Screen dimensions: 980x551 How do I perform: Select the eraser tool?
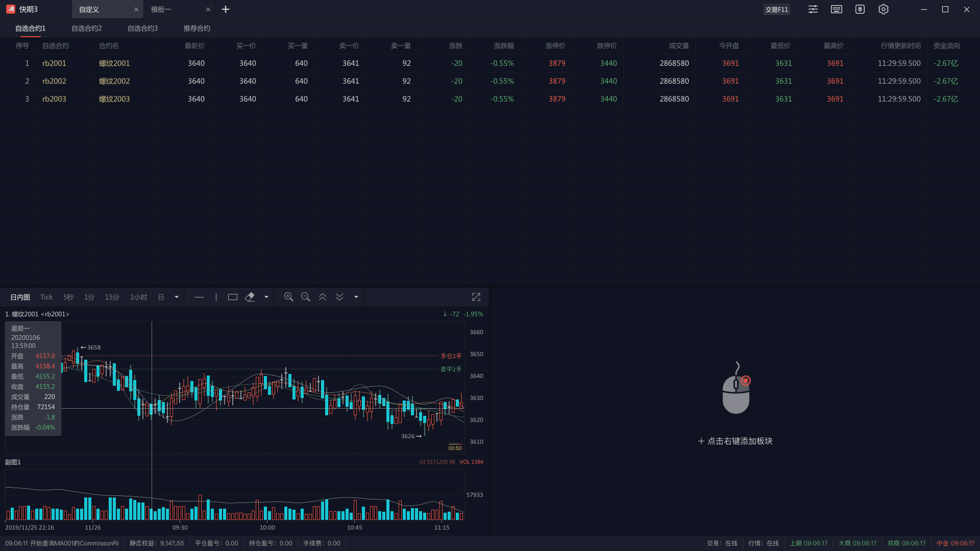tap(250, 297)
